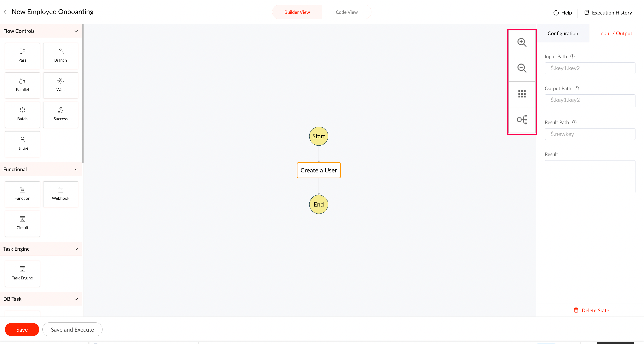
Task: Click the Input Path help icon
Action: click(572, 56)
